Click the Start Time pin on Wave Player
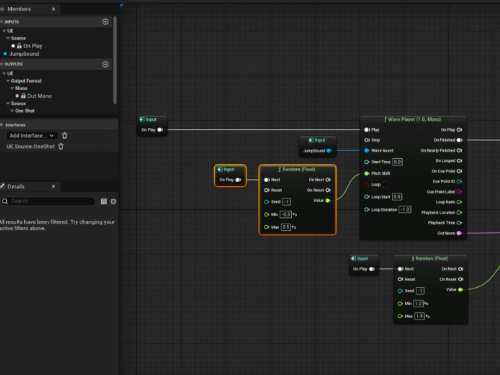Image resolution: width=500 pixels, height=375 pixels. pos(367,162)
